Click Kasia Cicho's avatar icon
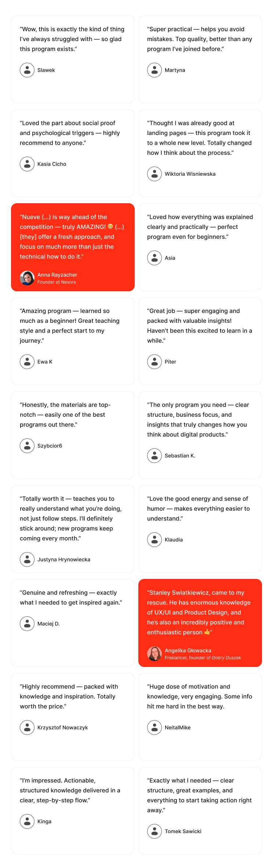Image resolution: width=273 pixels, height=868 pixels. (x=27, y=164)
